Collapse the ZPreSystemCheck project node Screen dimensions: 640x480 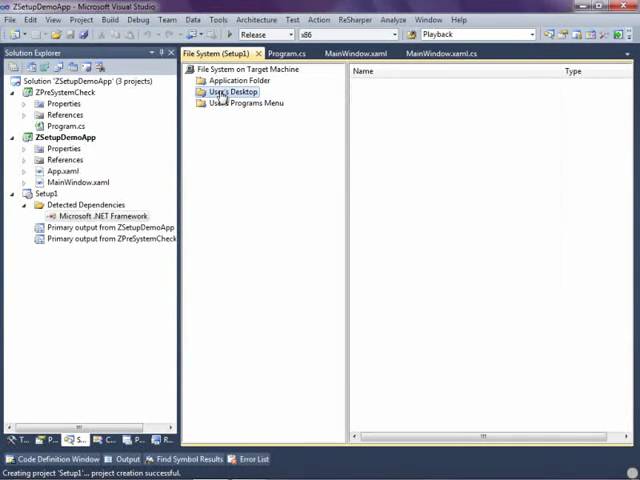(13, 93)
